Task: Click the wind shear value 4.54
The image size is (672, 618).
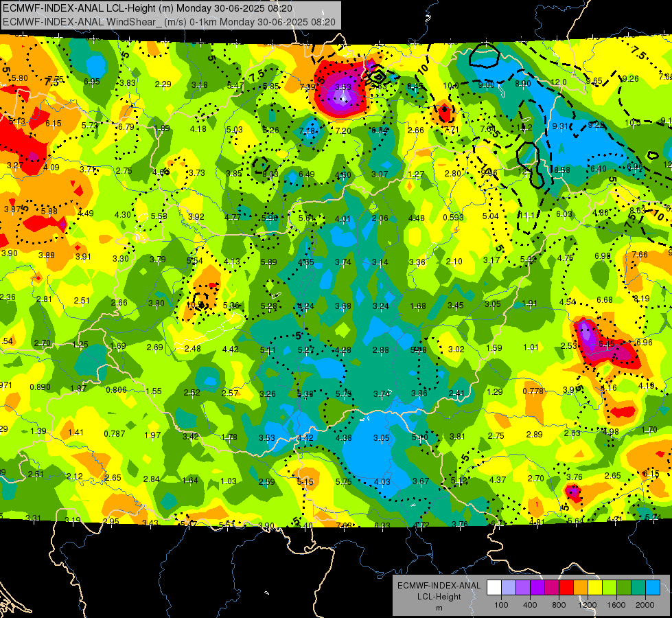Action: point(568,302)
